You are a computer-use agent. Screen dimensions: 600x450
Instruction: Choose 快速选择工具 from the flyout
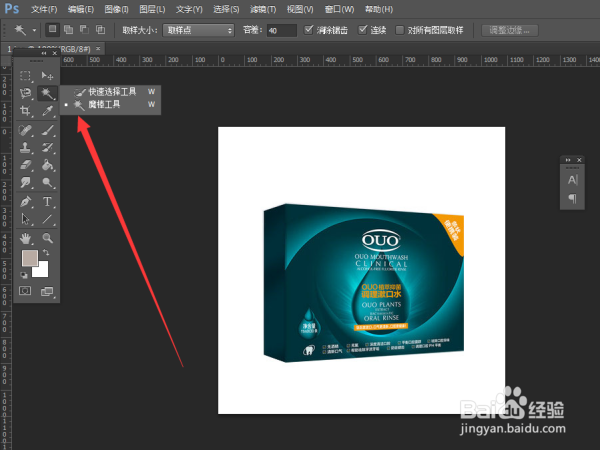(111, 92)
